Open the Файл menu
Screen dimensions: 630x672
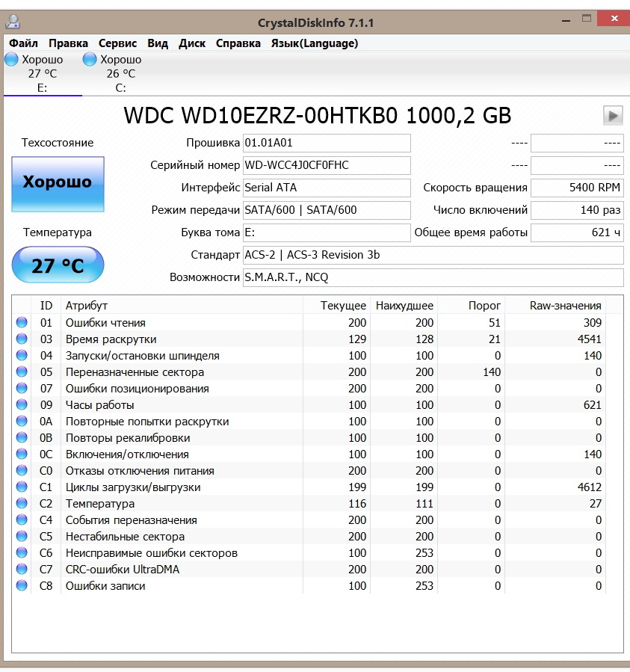(x=24, y=43)
